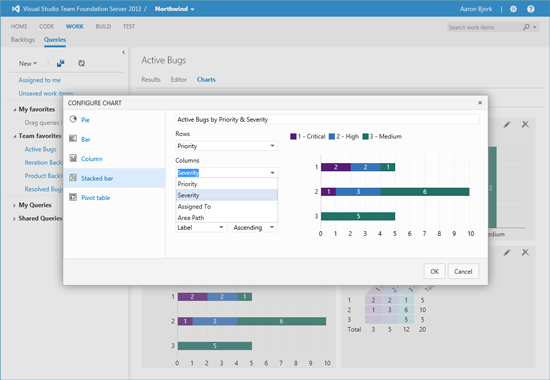Viewport: 550px width, 380px height.
Task: Collapse the My favorites section
Action: [x=15, y=110]
